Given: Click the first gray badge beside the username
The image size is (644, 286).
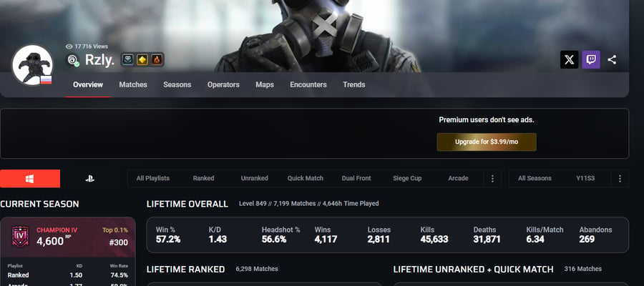Looking at the screenshot, I should click(128, 60).
